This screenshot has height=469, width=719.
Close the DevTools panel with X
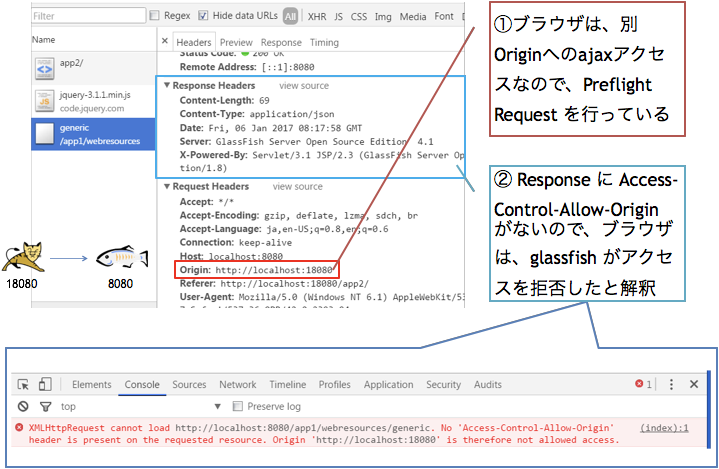pyautogui.click(x=694, y=384)
